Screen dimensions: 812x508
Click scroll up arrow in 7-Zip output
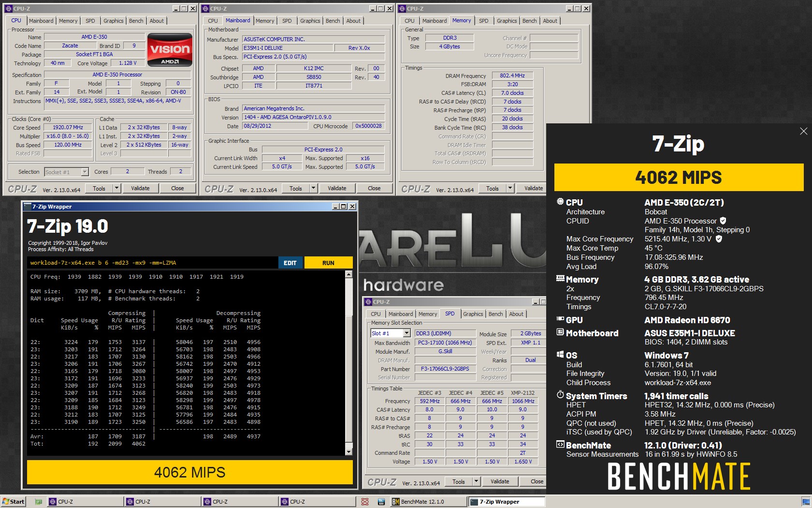pos(349,274)
